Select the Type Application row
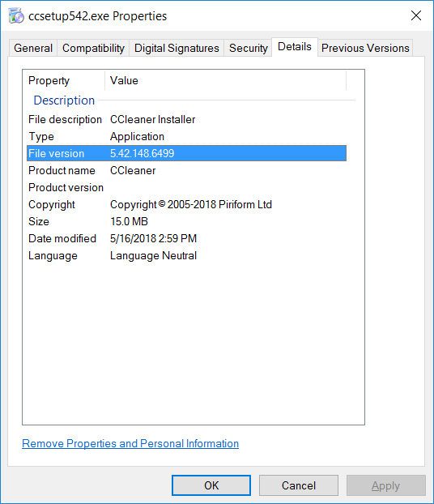This screenshot has height=504, width=434. point(186,137)
